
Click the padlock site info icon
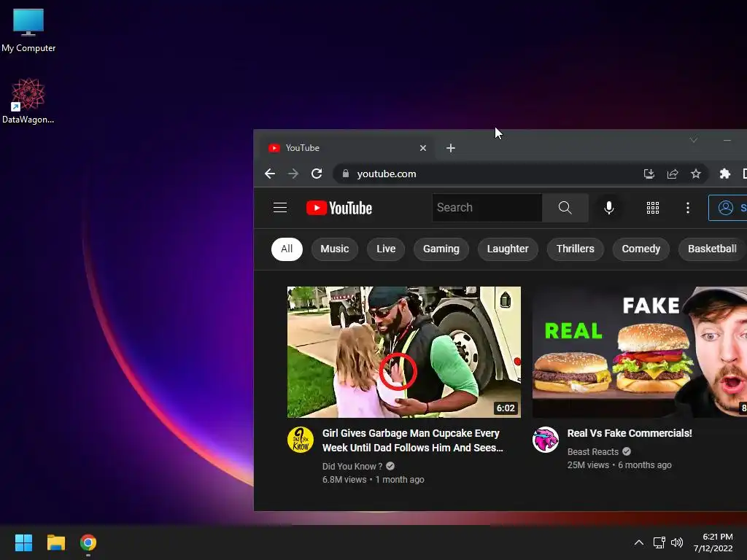pos(346,174)
